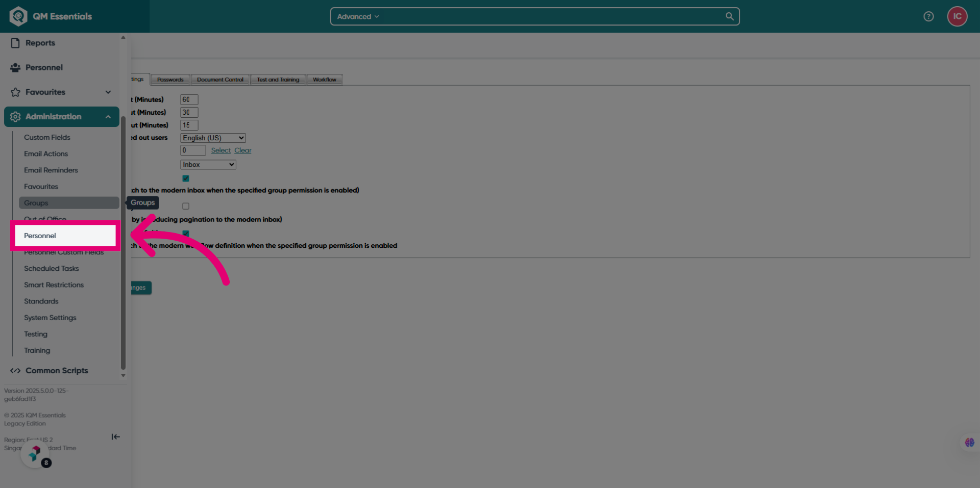
Task: Switch to the Test and Training tab
Action: click(278, 80)
